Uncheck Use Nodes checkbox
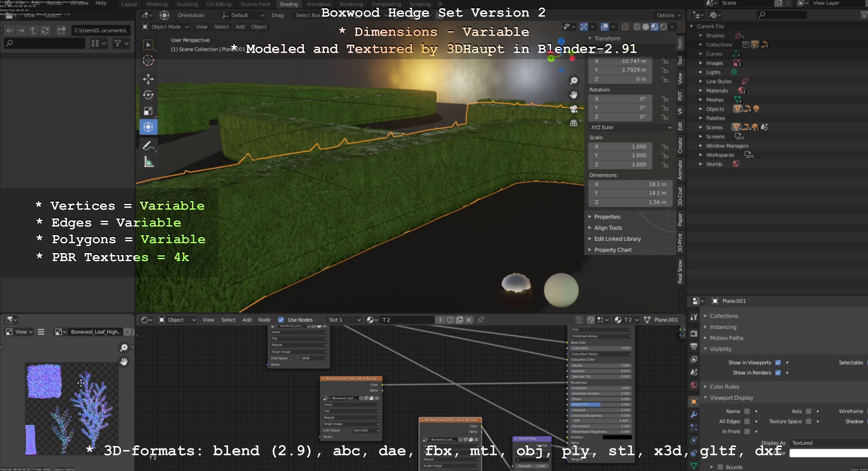The height and width of the screenshot is (471, 868). click(281, 320)
